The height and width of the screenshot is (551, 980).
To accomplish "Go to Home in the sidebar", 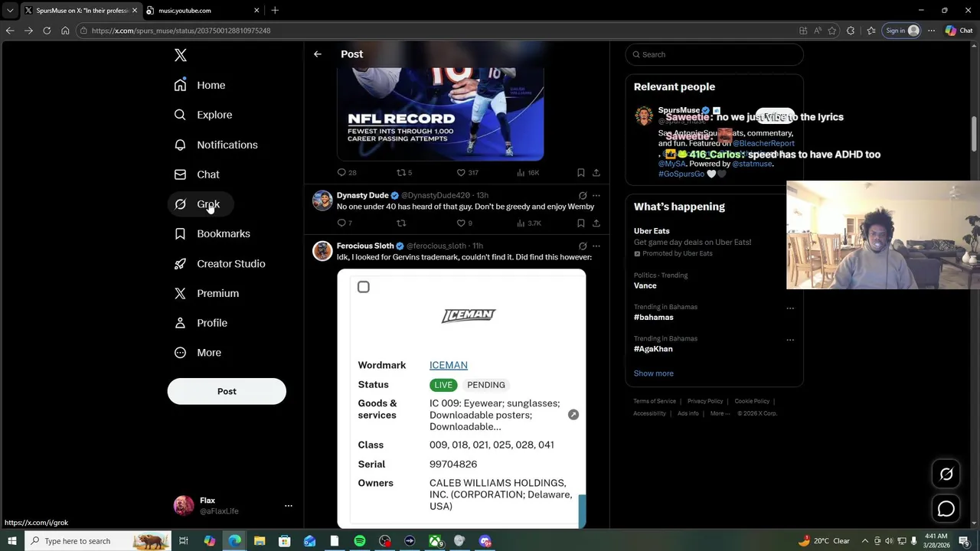I will [x=199, y=85].
